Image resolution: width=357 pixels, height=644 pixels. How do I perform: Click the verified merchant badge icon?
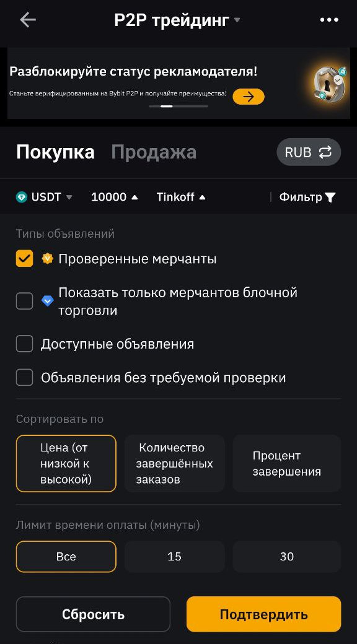coord(45,258)
